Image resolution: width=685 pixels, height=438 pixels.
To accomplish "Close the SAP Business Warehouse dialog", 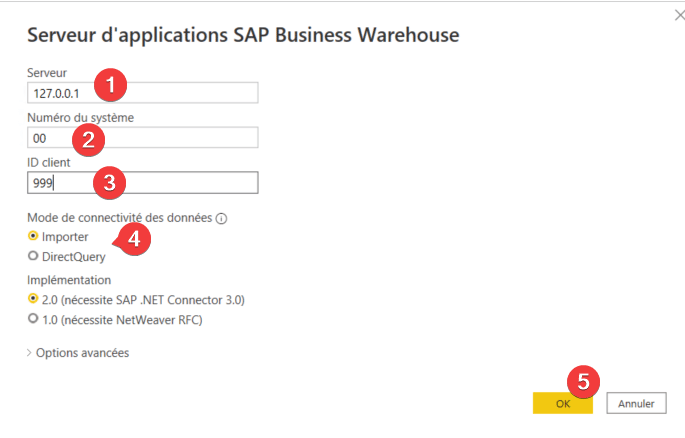I will tap(679, 16).
